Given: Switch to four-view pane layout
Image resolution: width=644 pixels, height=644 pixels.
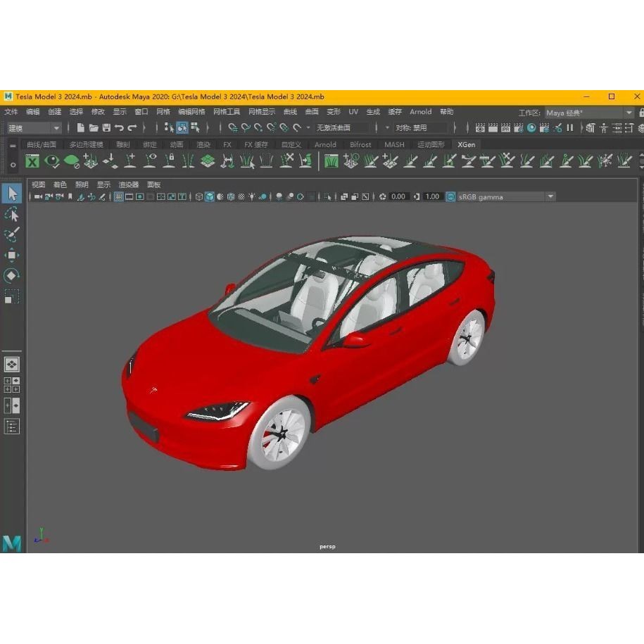Looking at the screenshot, I should click(x=12, y=385).
